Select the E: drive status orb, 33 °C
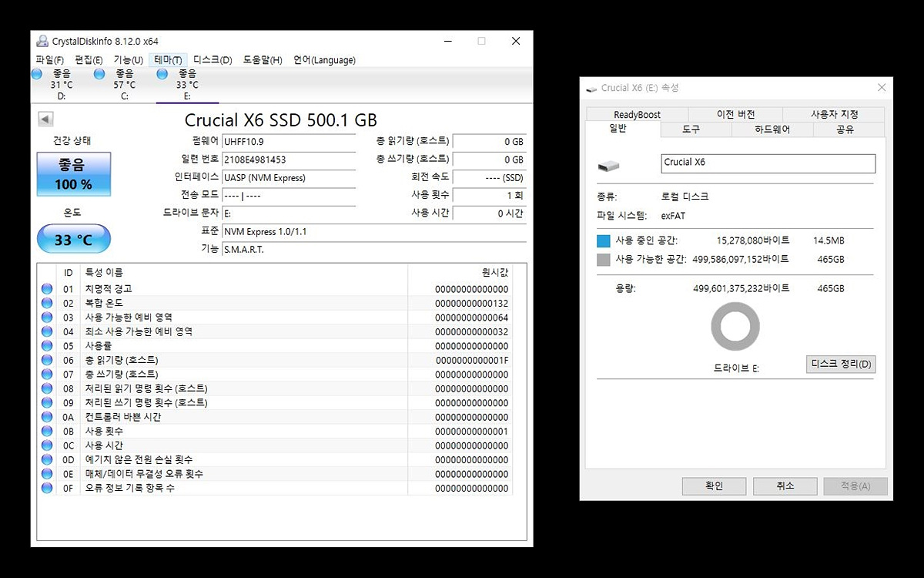This screenshot has width=924, height=578. pyautogui.click(x=162, y=74)
